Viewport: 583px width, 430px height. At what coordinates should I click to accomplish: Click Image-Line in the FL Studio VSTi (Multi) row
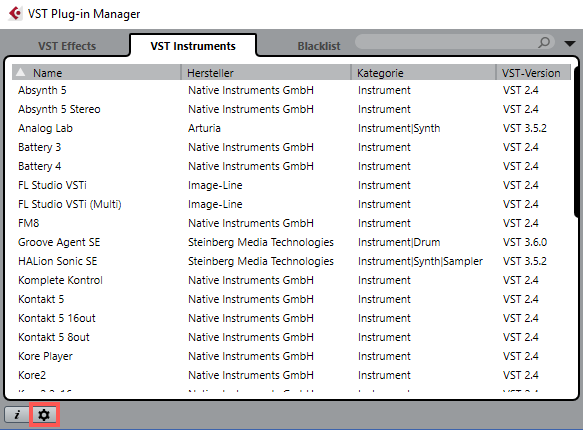(x=215, y=204)
